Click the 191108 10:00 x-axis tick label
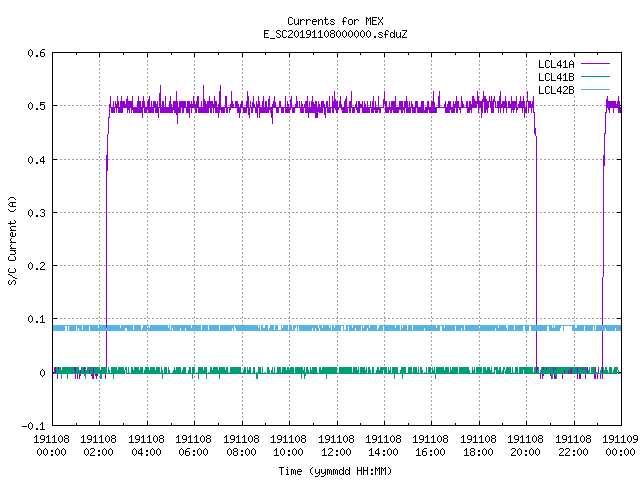The width and height of the screenshot is (640, 480). tap(288, 446)
